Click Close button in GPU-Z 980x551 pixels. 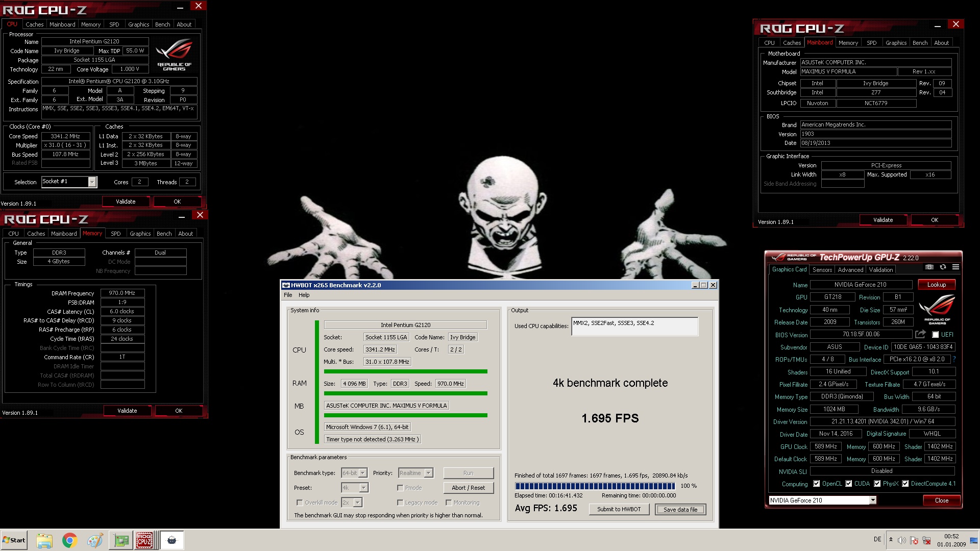942,500
